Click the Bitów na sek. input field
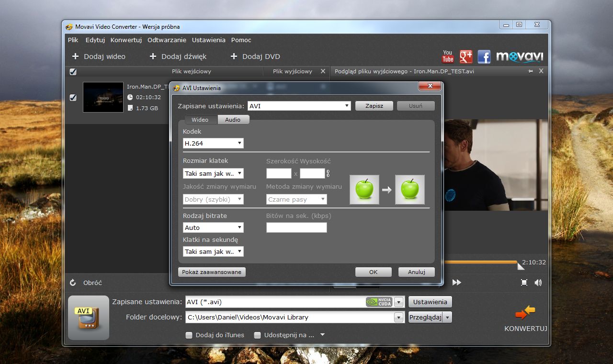 pos(297,227)
